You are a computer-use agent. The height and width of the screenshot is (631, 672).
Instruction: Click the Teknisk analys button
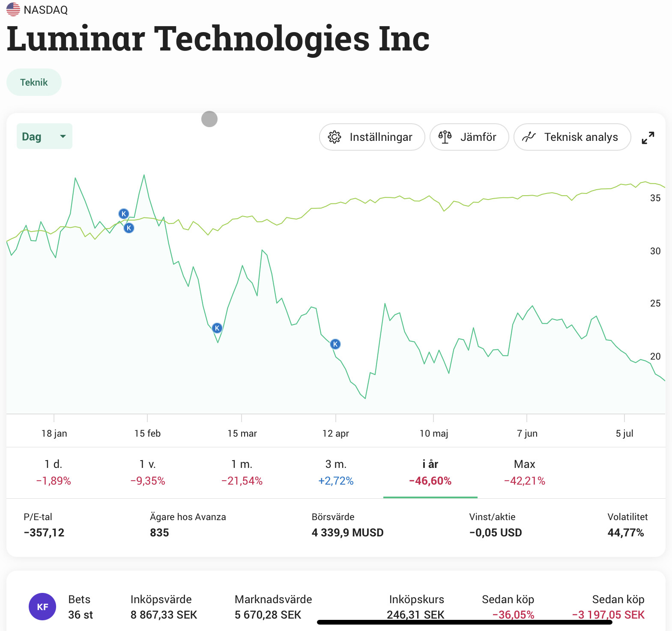click(572, 137)
